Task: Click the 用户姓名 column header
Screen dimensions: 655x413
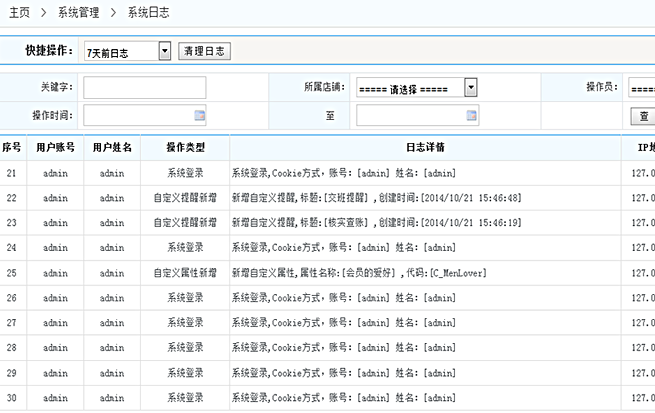Action: (x=112, y=147)
